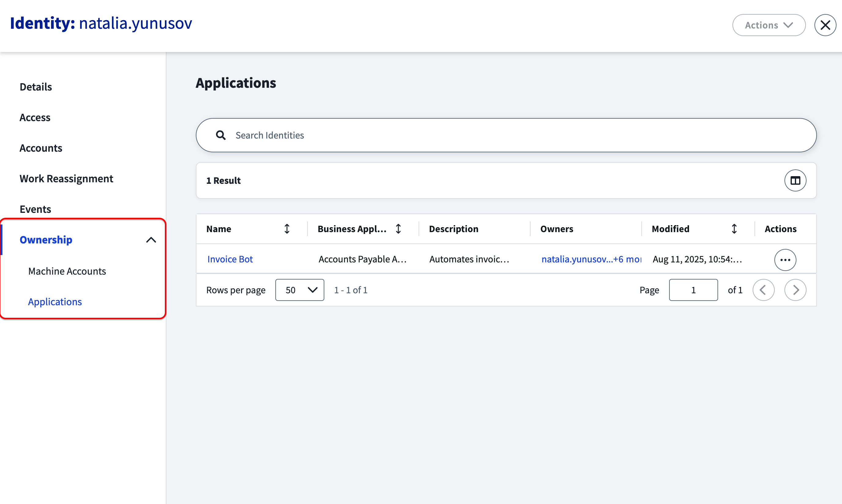Switch to the Accounts section
842x504 pixels.
click(x=41, y=148)
